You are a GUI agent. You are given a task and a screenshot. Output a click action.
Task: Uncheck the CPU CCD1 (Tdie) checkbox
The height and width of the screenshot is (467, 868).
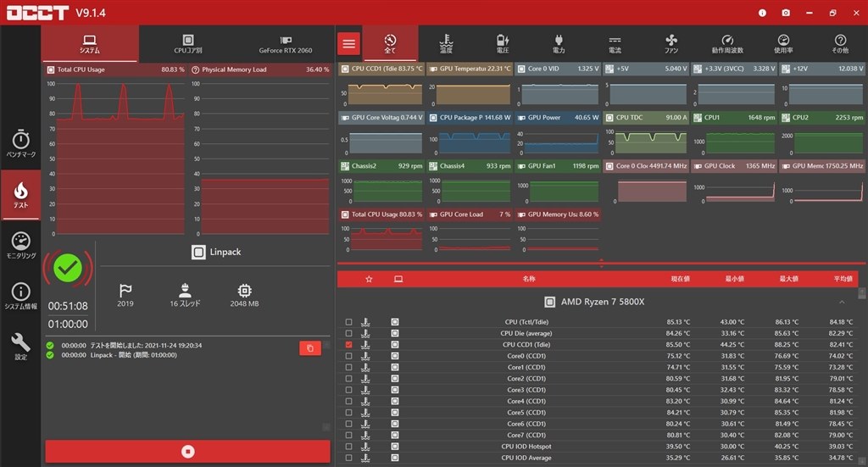pos(348,344)
